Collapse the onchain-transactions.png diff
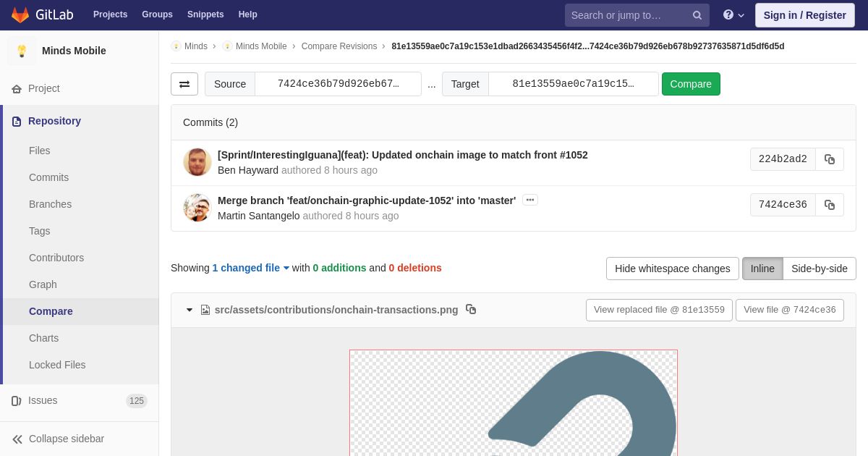 (x=190, y=310)
